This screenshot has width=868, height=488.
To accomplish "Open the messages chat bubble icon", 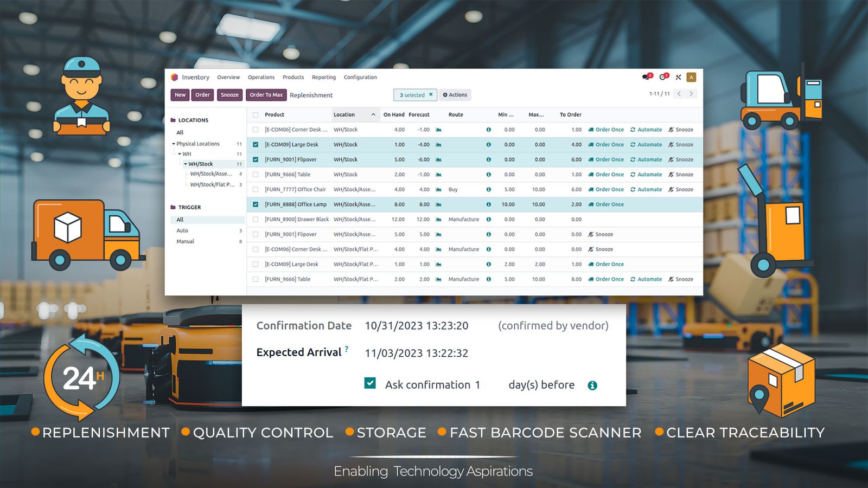I will [646, 78].
